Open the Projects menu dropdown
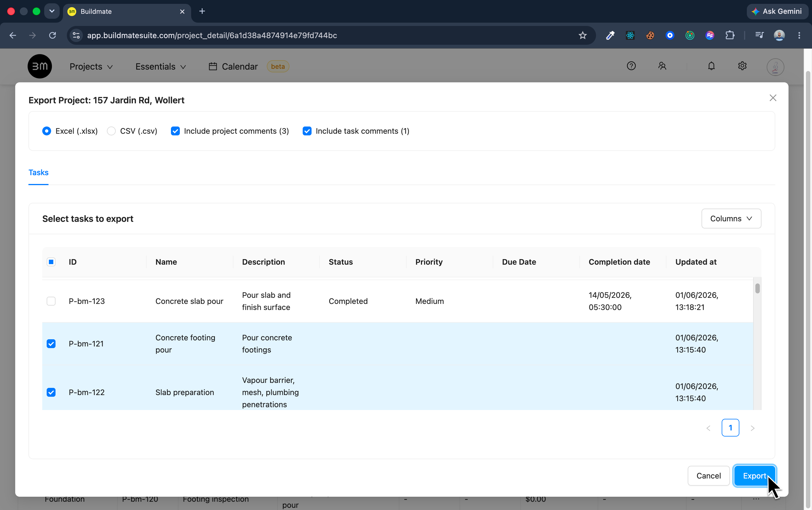The image size is (812, 510). [x=91, y=67]
